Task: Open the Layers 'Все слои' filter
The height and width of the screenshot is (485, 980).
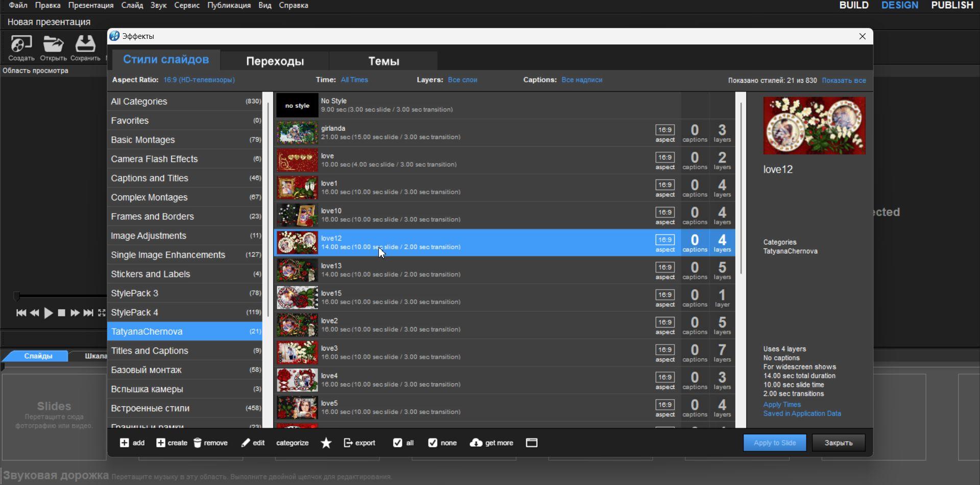Action: (x=463, y=80)
